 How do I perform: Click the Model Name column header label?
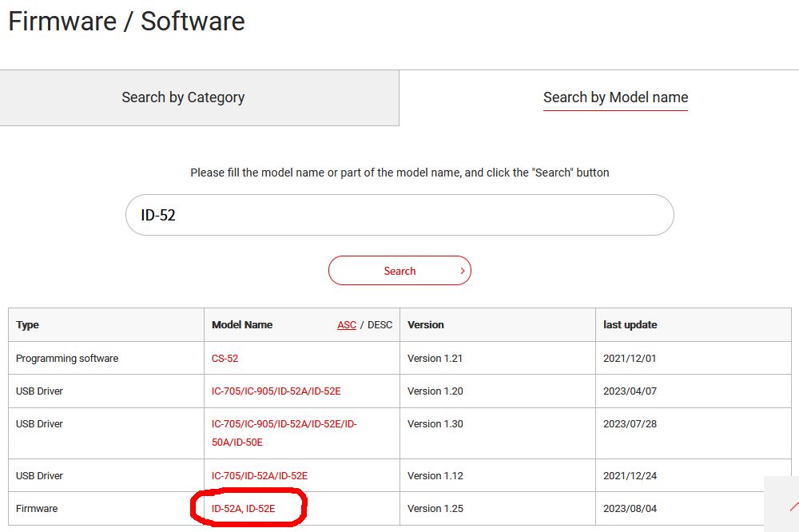[x=242, y=325]
